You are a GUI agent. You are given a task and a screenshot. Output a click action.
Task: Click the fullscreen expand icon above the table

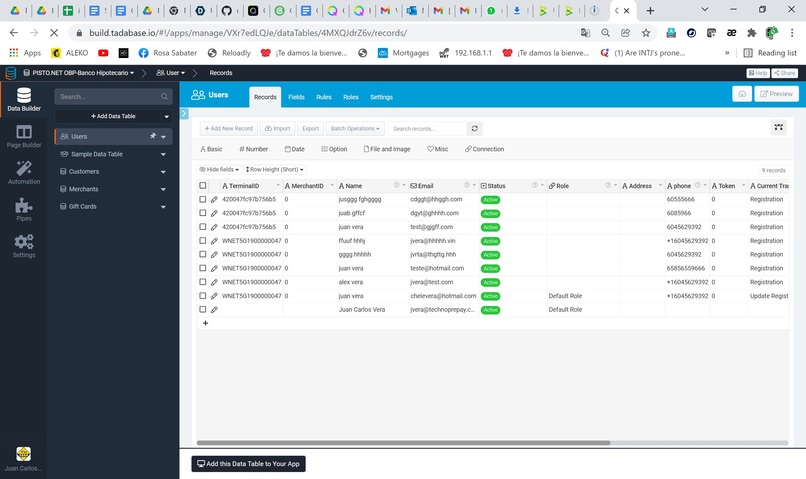click(778, 127)
